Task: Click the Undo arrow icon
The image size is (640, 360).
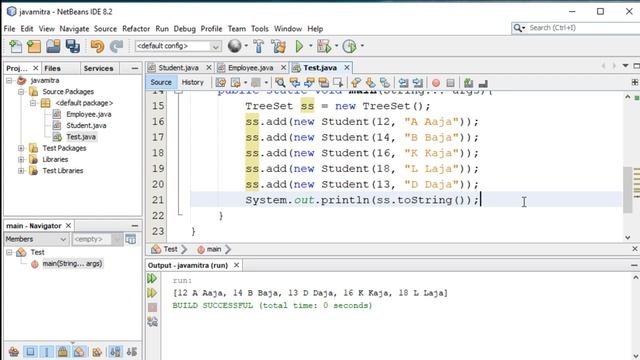Action: pos(97,47)
